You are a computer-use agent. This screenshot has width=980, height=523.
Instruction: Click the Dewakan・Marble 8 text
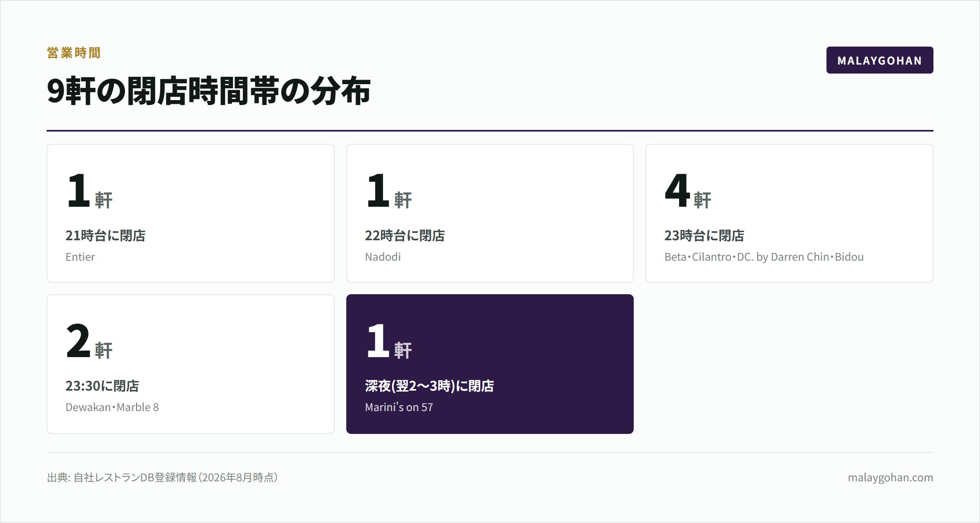pos(112,407)
